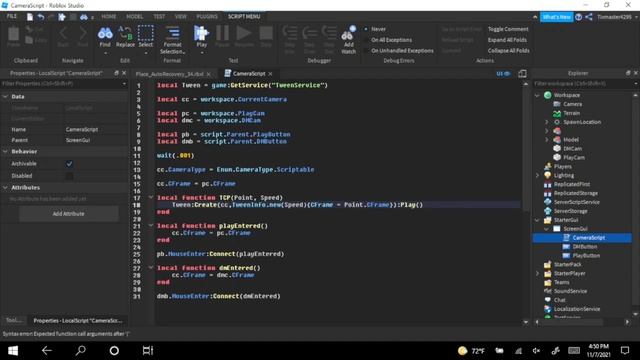Image resolution: width=640 pixels, height=360 pixels.
Task: Toggle the Disabled checkbox
Action: tap(69, 176)
